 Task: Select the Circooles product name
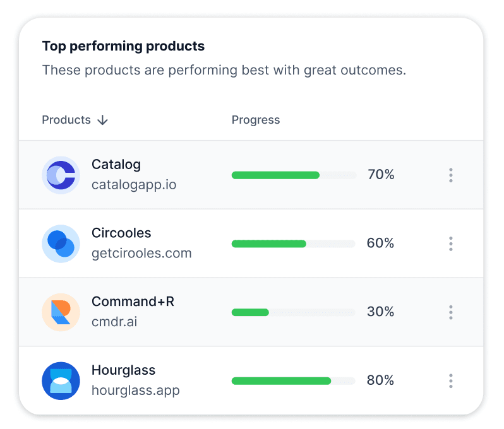coord(121,233)
